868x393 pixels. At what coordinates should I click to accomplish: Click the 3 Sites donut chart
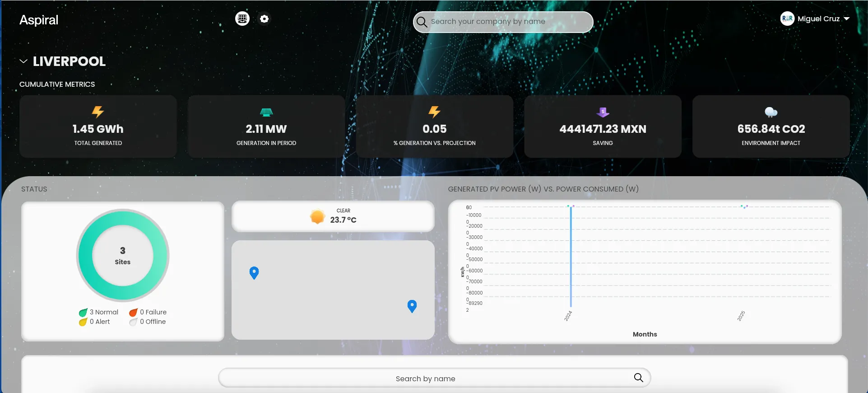pos(123,256)
